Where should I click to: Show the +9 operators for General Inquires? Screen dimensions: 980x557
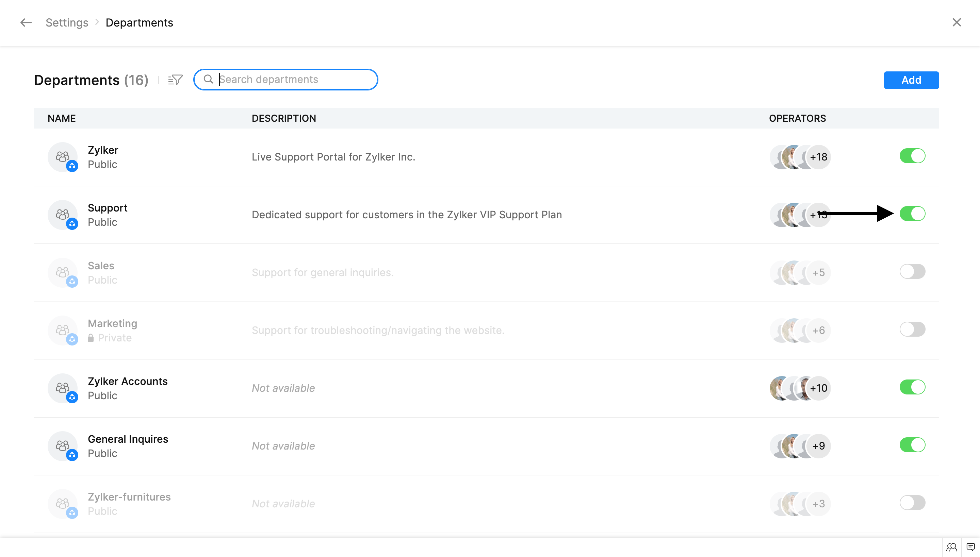pos(818,446)
